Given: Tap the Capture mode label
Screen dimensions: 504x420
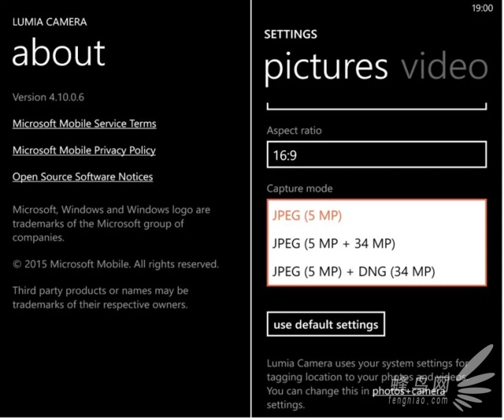Looking at the screenshot, I should 299,188.
